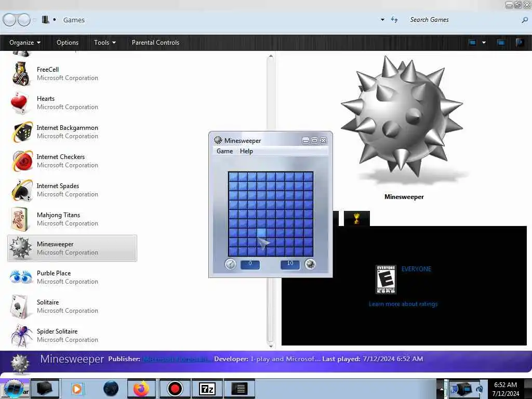
Task: Click Parental Controls in the toolbar
Action: click(155, 43)
